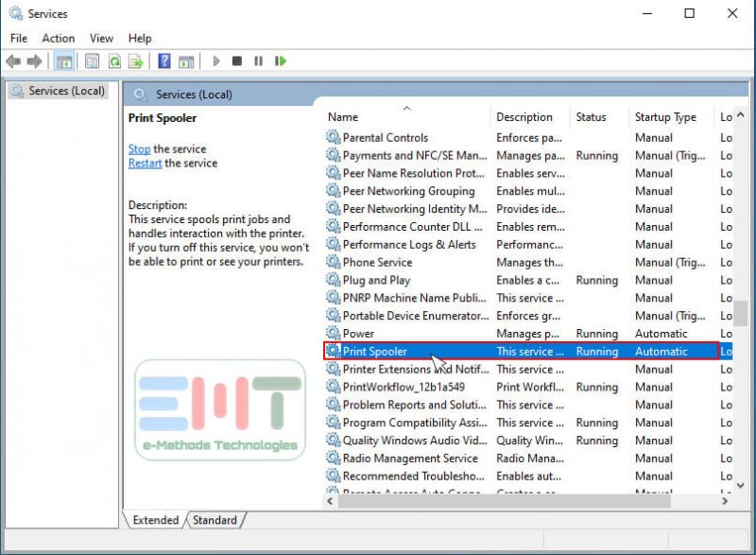This screenshot has height=555, width=756.
Task: Open the Action menu
Action: (58, 38)
